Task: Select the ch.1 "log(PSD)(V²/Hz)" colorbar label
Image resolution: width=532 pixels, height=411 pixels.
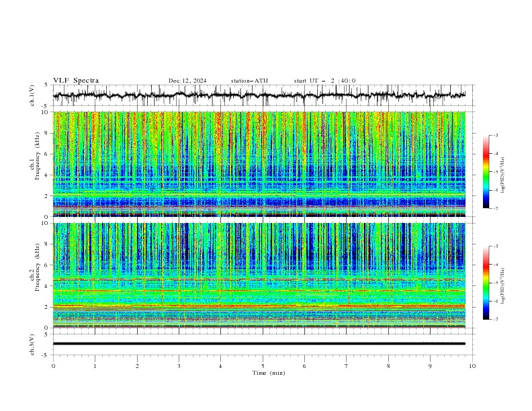Action: pos(503,175)
